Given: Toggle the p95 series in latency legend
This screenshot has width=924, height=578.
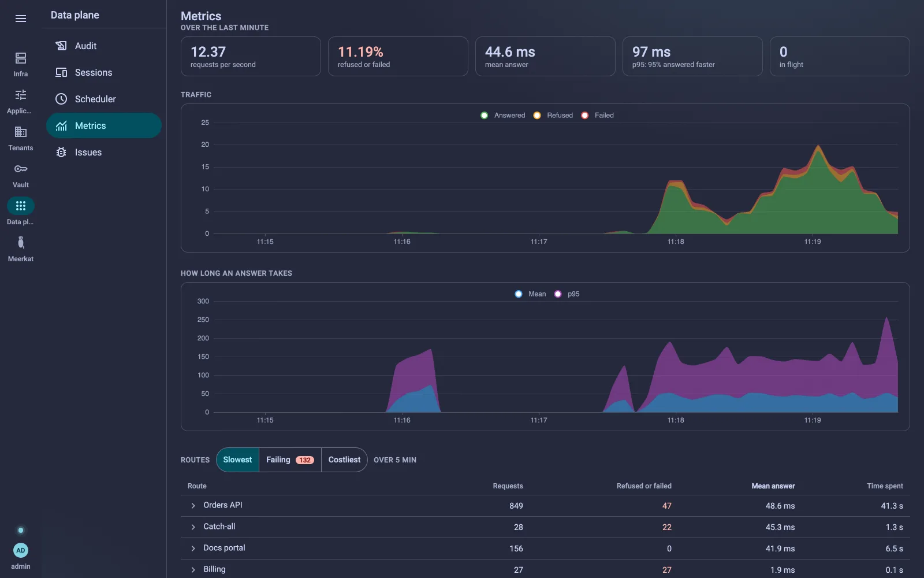Looking at the screenshot, I should tap(567, 294).
